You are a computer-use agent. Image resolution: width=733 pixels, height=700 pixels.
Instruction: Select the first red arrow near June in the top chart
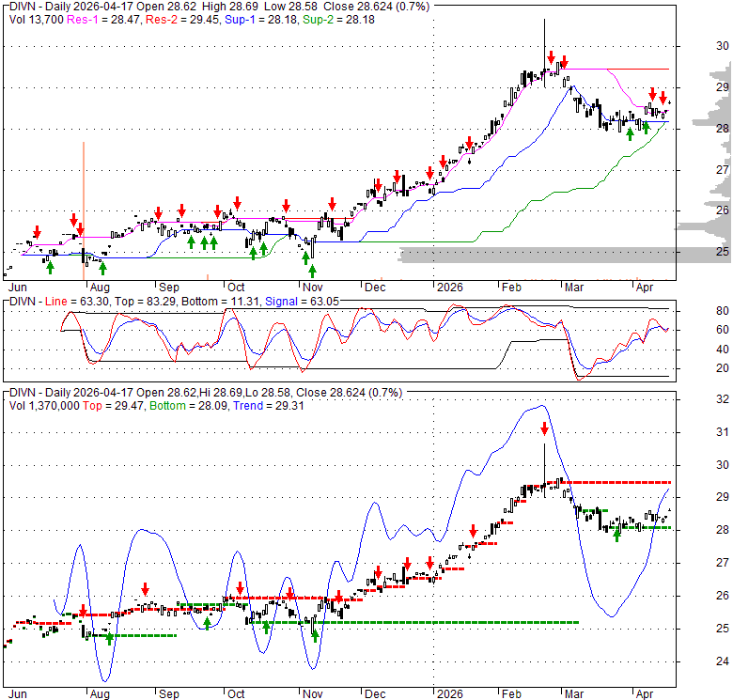[37, 231]
